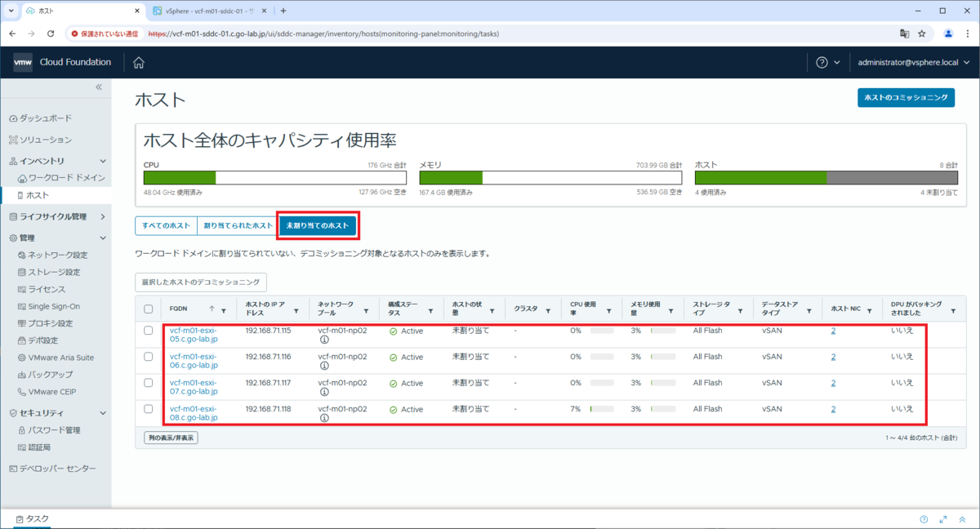Click the vmw Cloud Foundation logo
Viewport: 980px width, 529px height.
[x=61, y=62]
